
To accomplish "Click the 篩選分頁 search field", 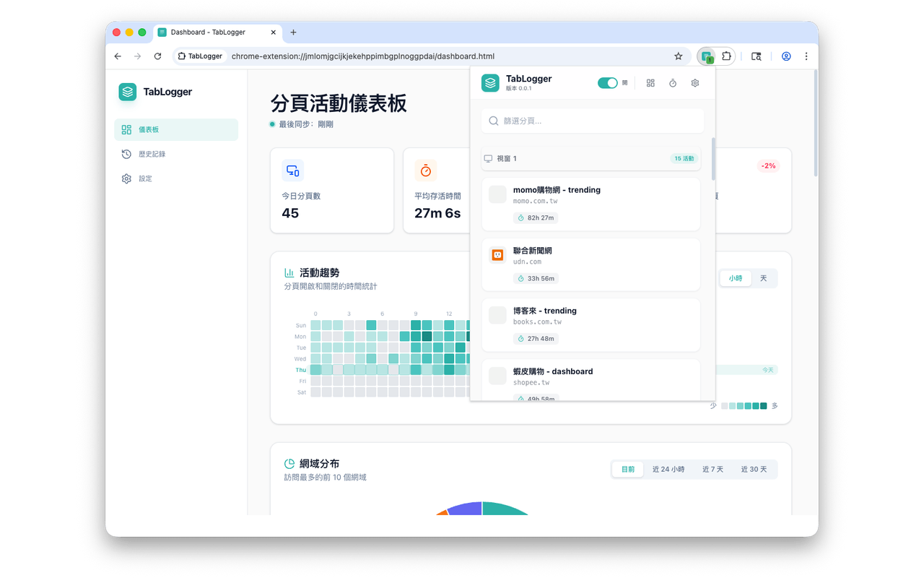I will coord(592,121).
